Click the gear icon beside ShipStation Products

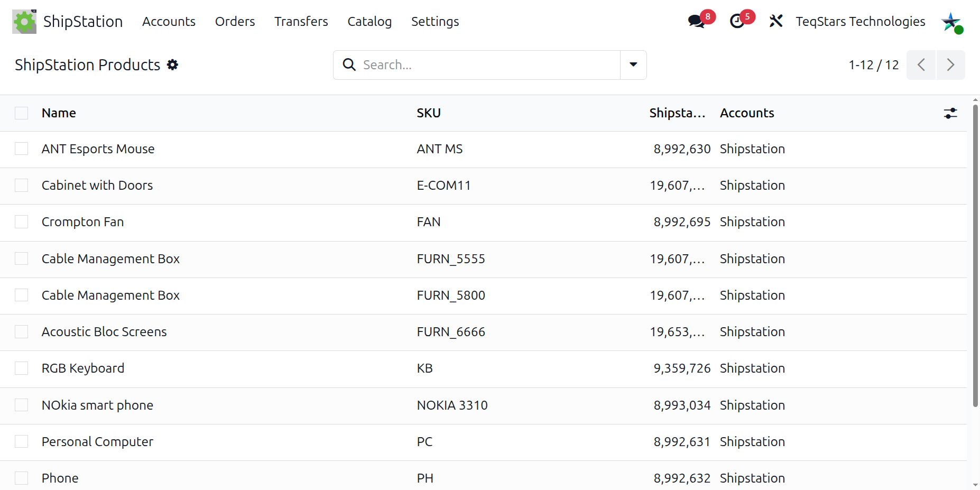(x=172, y=64)
